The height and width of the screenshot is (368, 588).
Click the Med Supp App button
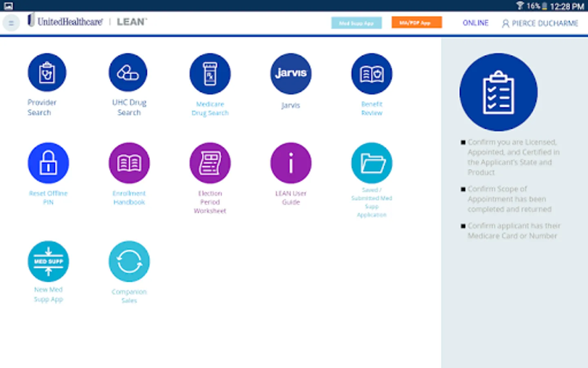(356, 23)
